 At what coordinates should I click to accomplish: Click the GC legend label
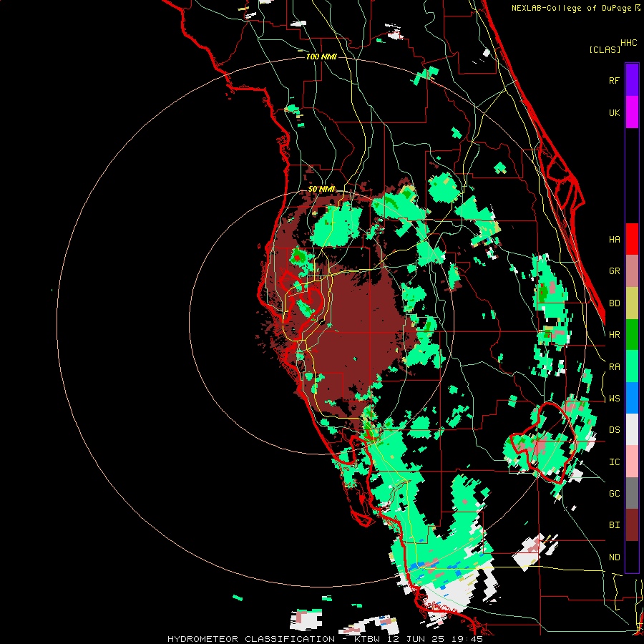coord(614,494)
